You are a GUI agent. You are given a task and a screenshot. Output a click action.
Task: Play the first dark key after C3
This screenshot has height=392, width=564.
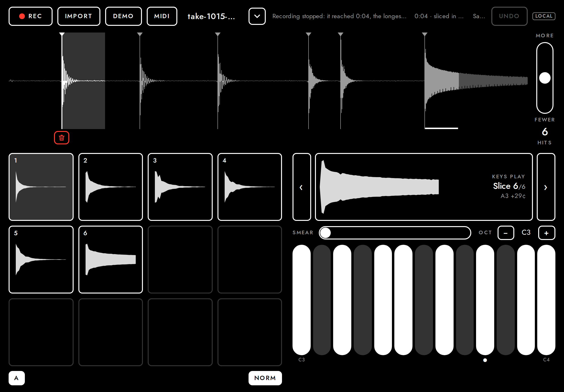322,300
